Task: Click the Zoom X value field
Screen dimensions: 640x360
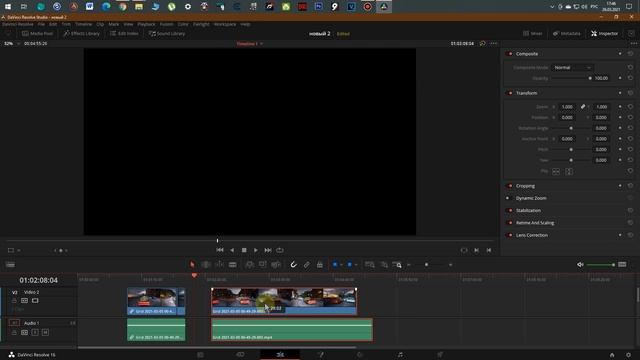Action: (567, 107)
